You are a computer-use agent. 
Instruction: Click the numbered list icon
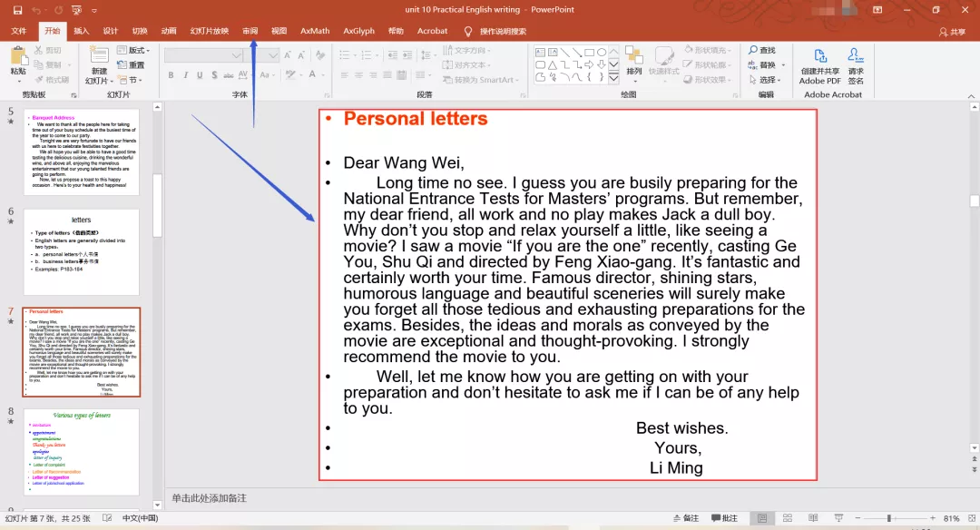tap(367, 55)
